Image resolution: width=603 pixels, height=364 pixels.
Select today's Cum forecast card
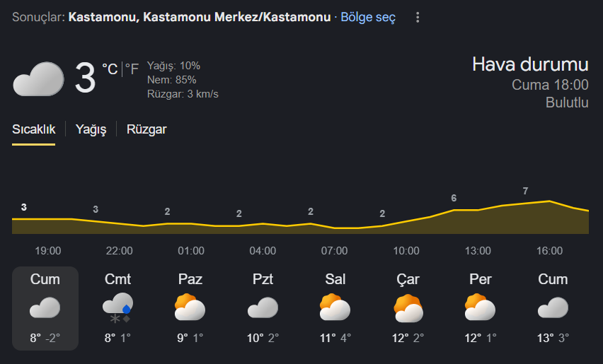click(45, 308)
